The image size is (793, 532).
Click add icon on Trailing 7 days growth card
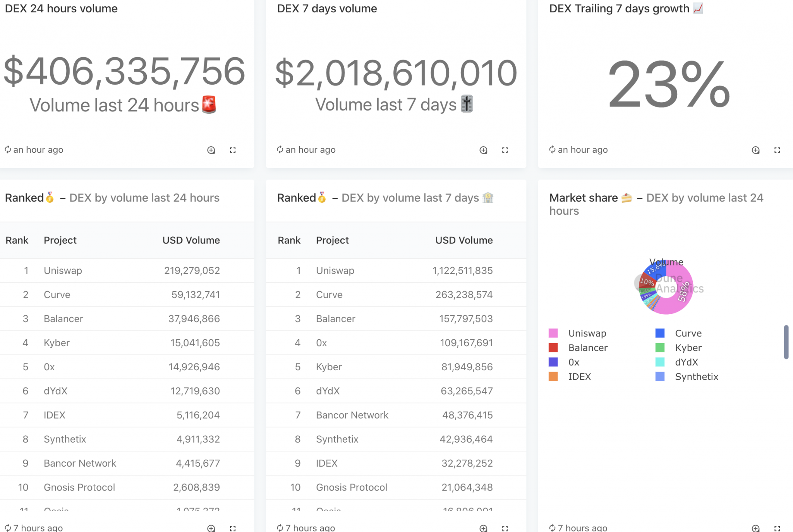click(755, 150)
